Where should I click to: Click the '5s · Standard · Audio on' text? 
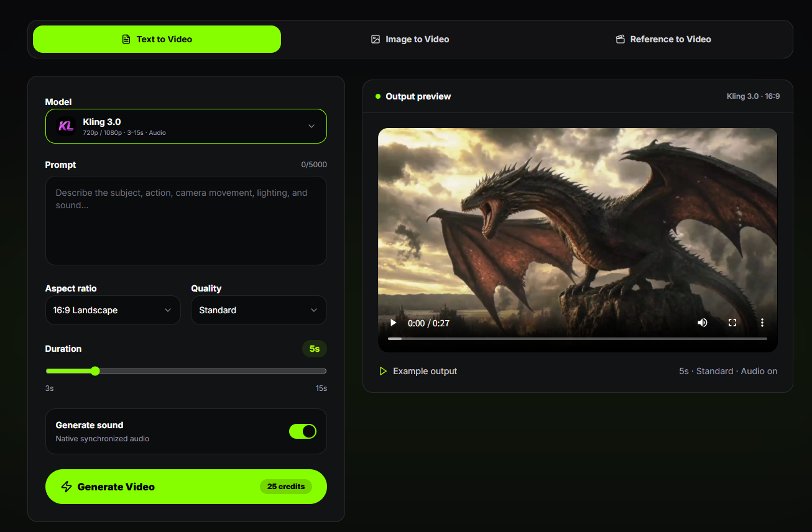click(728, 371)
